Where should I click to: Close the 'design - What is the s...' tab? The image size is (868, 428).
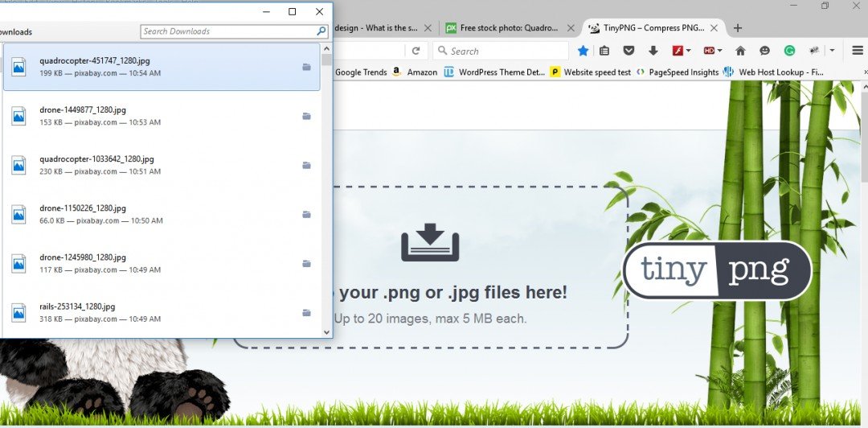pyautogui.click(x=428, y=27)
